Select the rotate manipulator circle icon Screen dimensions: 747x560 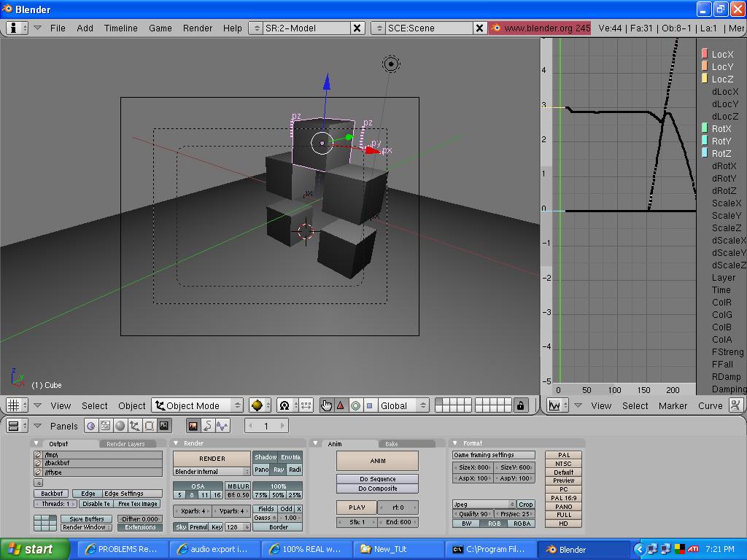click(355, 405)
